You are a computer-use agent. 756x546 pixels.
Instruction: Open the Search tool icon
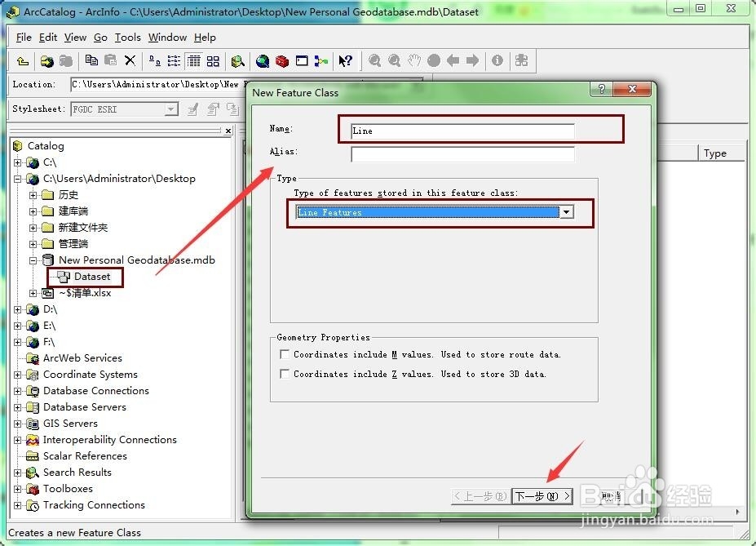[x=237, y=60]
